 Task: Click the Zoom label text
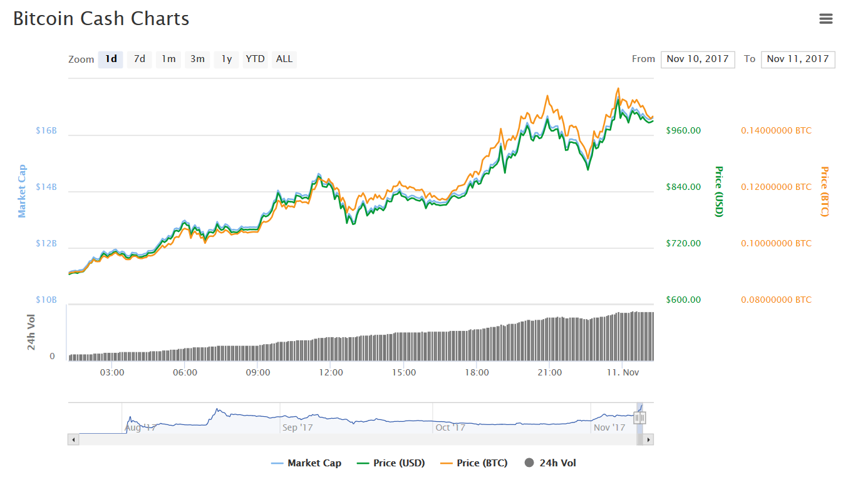[81, 60]
